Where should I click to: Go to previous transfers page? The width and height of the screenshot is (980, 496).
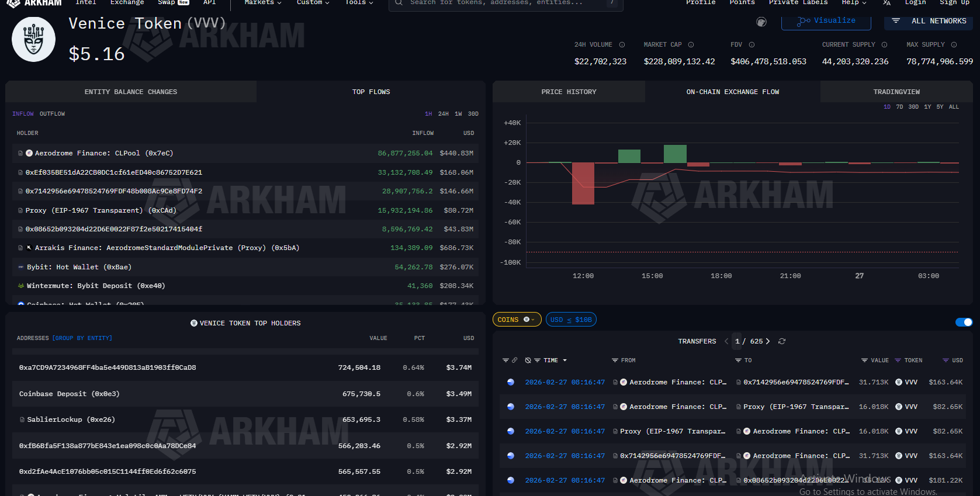(x=726, y=341)
